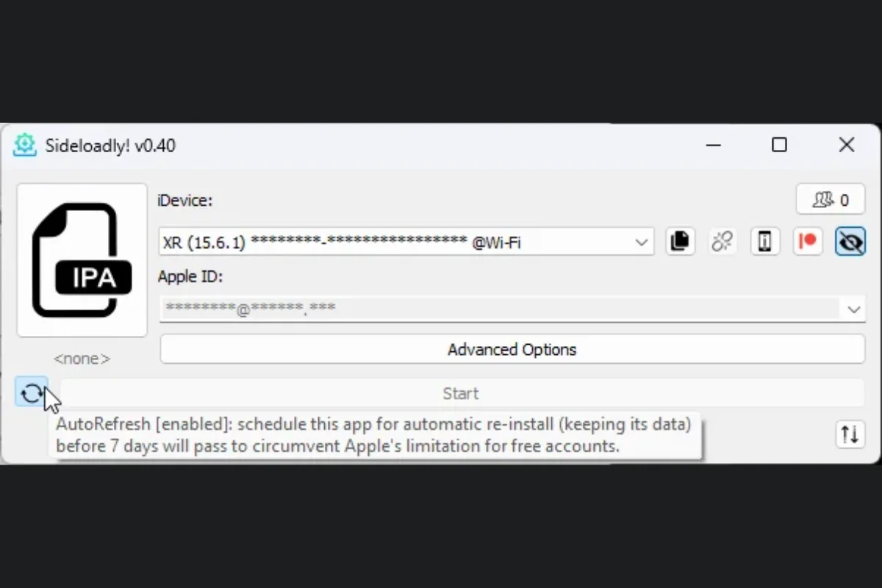This screenshot has width=882, height=588.
Task: Toggle the crossed-eye hide sensitive info button
Action: point(850,241)
